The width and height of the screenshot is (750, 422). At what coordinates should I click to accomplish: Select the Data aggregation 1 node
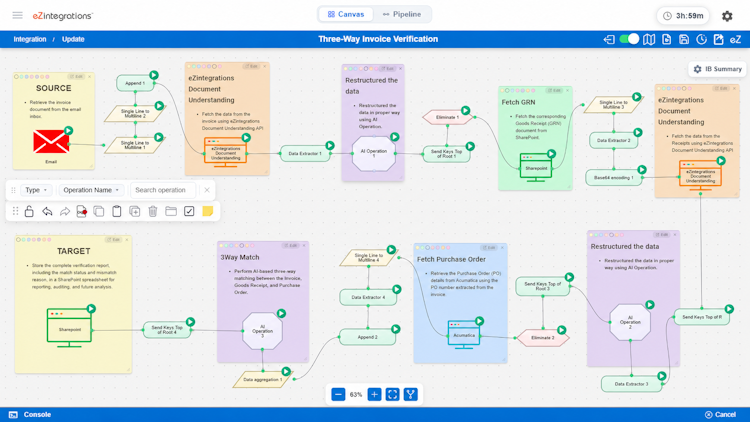(263, 379)
